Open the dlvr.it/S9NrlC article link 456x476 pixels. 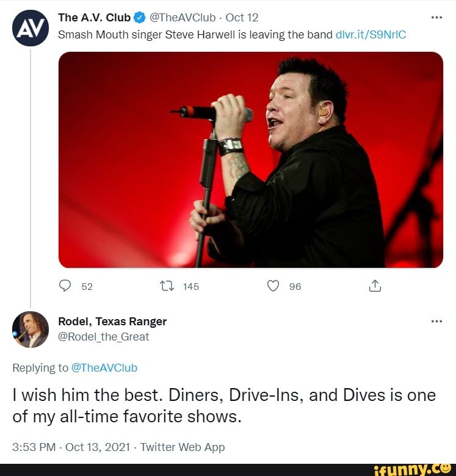[x=371, y=34]
